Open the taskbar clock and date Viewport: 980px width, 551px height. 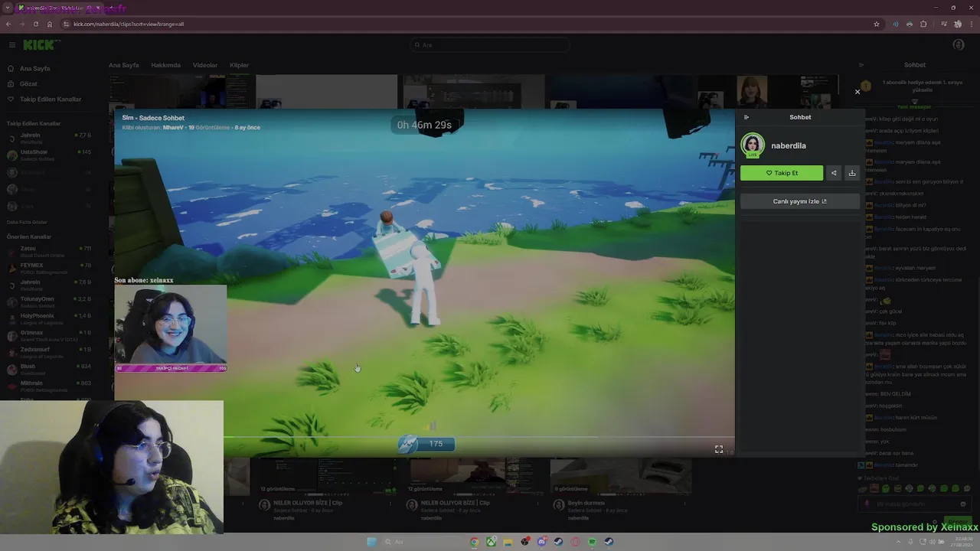(963, 542)
